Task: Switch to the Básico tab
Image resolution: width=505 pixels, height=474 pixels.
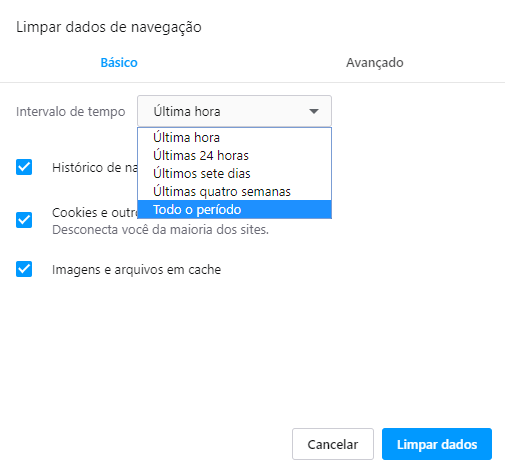Action: tap(119, 63)
